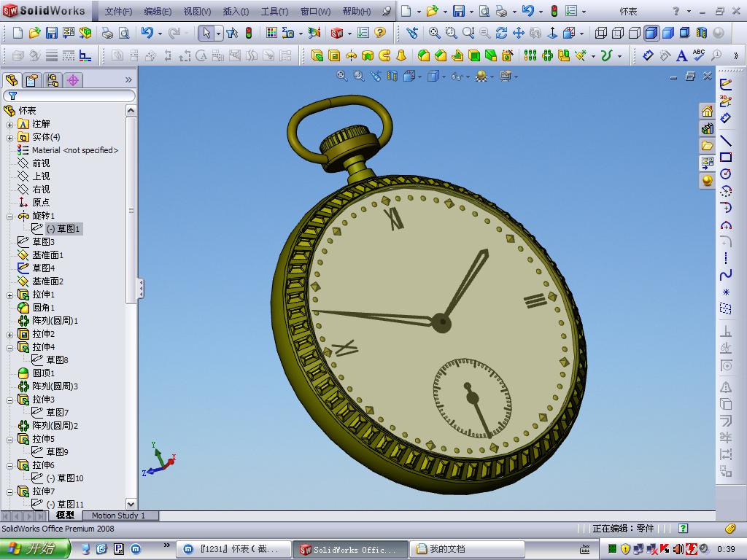Click the Note (A) annotation icon
Screen dimensions: 747x560
682,55
